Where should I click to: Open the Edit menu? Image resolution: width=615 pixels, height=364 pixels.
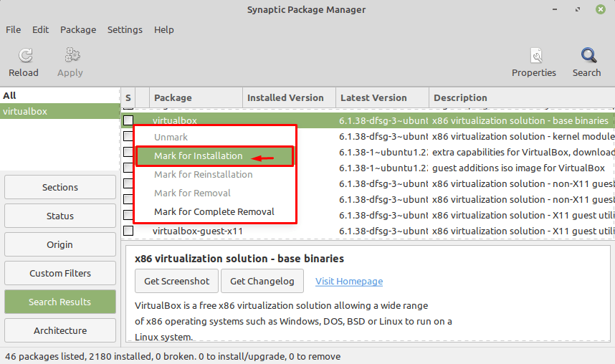[x=40, y=30]
